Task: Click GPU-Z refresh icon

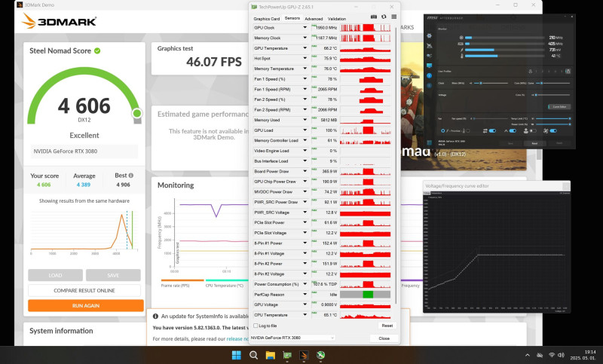Action: point(384,17)
